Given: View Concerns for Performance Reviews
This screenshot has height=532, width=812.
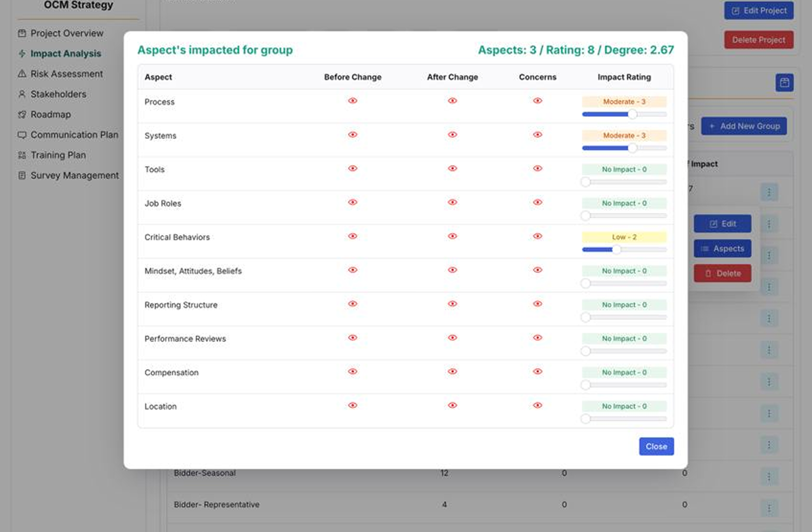Looking at the screenshot, I should pyautogui.click(x=537, y=337).
